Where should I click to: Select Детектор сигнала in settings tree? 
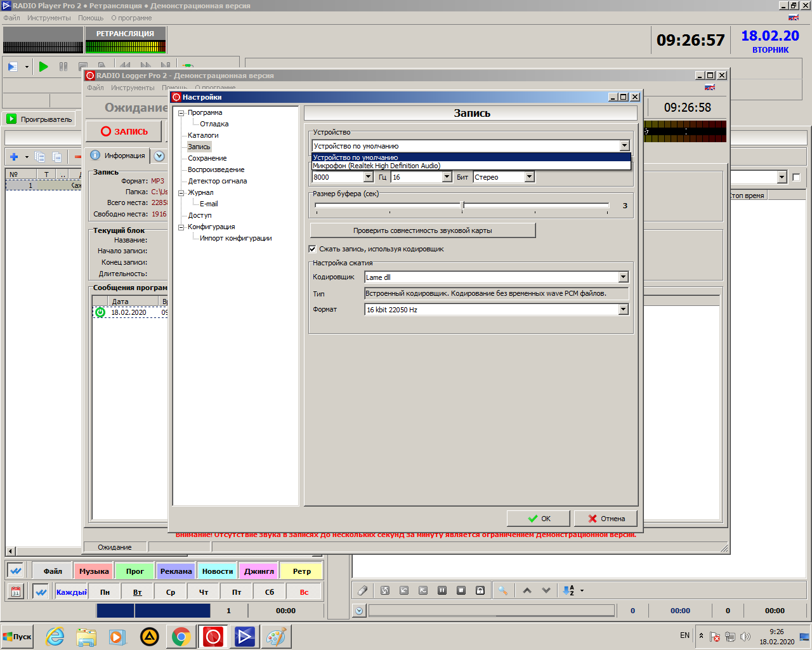point(217,181)
